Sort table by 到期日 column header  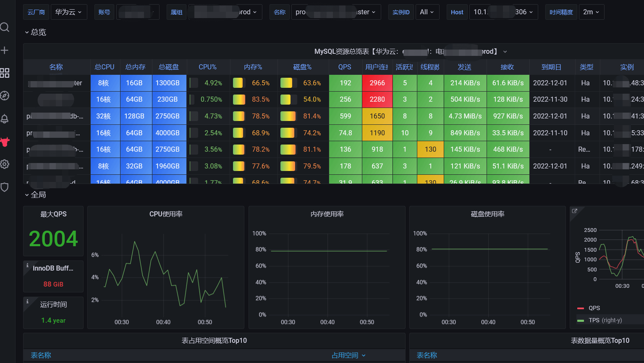(551, 67)
